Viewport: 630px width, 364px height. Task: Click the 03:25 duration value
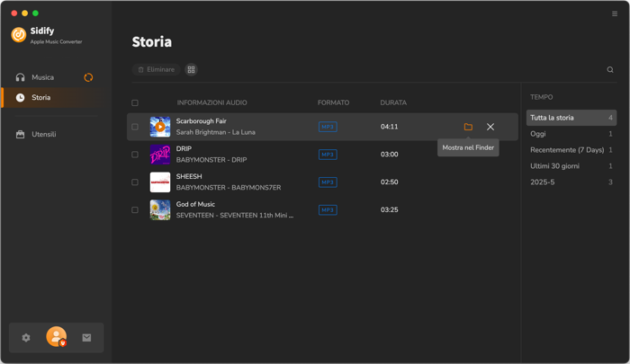pos(390,210)
